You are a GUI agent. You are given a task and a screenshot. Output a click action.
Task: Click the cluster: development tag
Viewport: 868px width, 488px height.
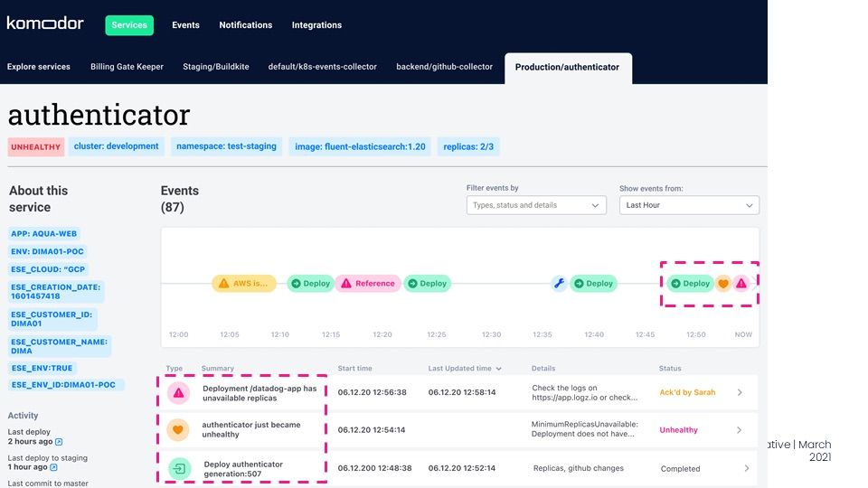(x=117, y=146)
